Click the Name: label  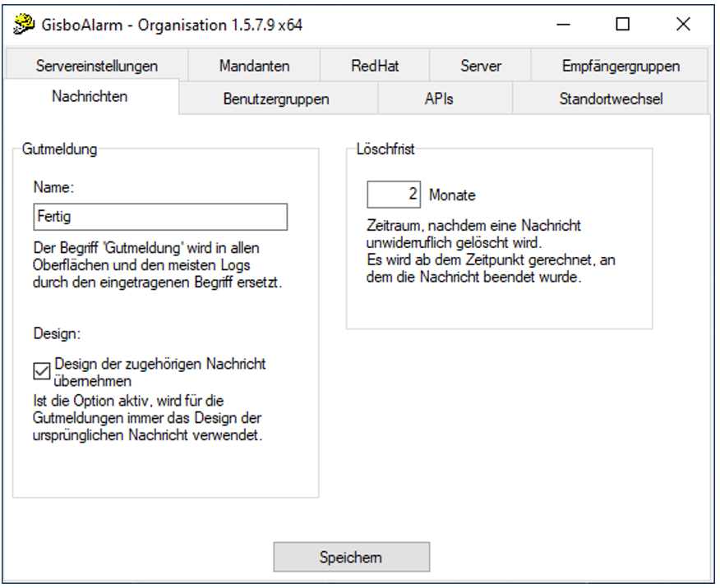tap(53, 187)
